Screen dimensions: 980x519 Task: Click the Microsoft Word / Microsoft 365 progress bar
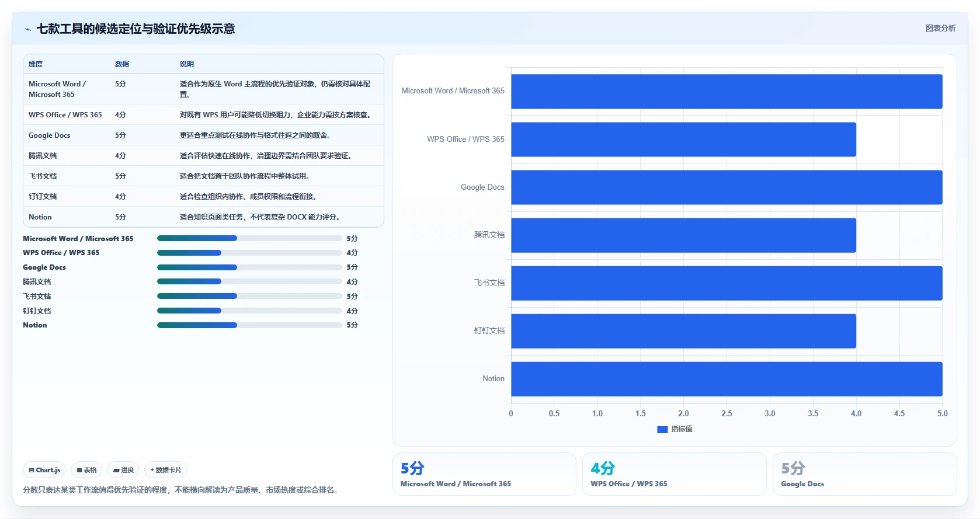(249, 238)
